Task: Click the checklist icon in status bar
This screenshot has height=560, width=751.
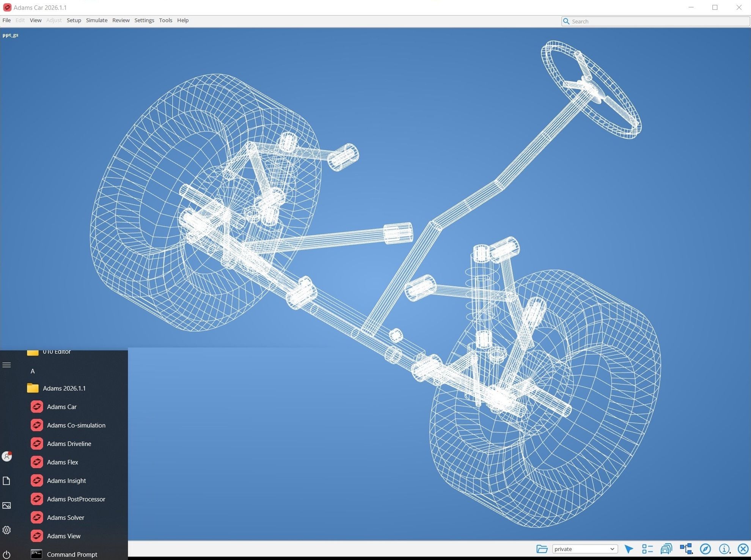Action: tap(647, 549)
